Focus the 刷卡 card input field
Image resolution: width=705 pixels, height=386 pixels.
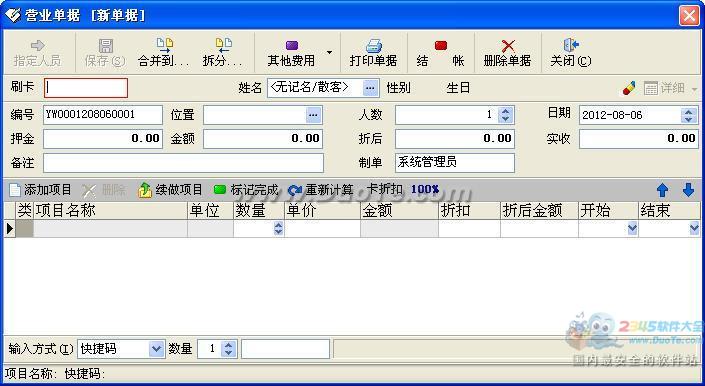(86, 88)
